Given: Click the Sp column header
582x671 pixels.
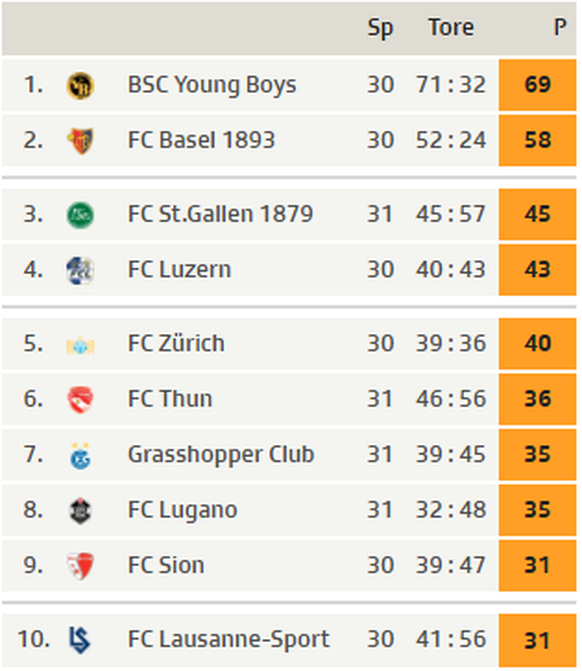Looking at the screenshot, I should 380,28.
